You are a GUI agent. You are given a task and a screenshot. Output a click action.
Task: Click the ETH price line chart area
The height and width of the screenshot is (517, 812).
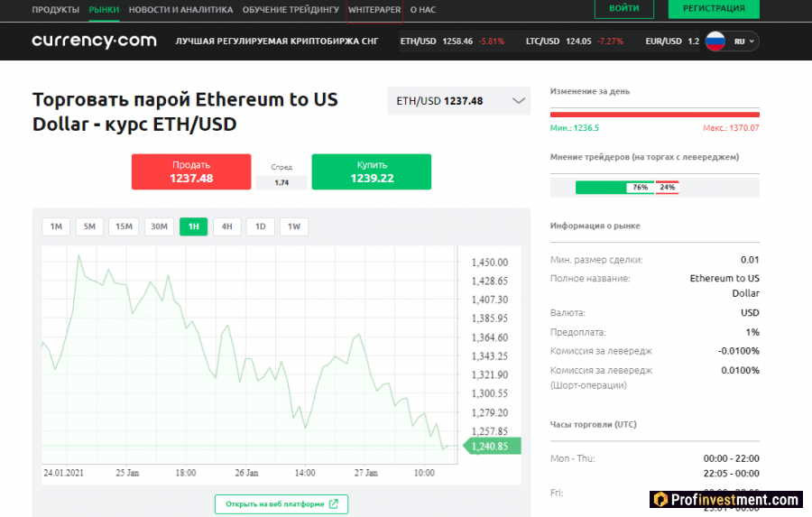(250, 355)
